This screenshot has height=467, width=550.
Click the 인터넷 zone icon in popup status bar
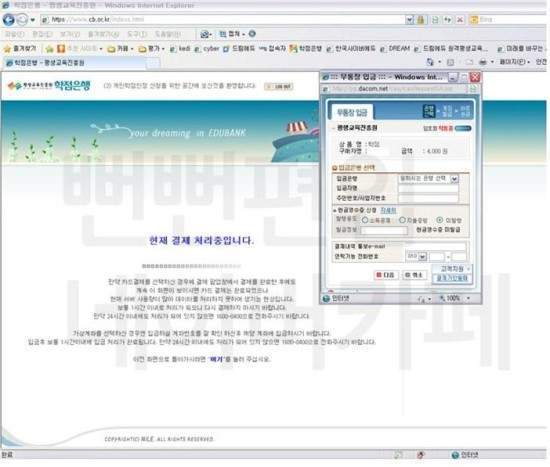pyautogui.click(x=326, y=299)
